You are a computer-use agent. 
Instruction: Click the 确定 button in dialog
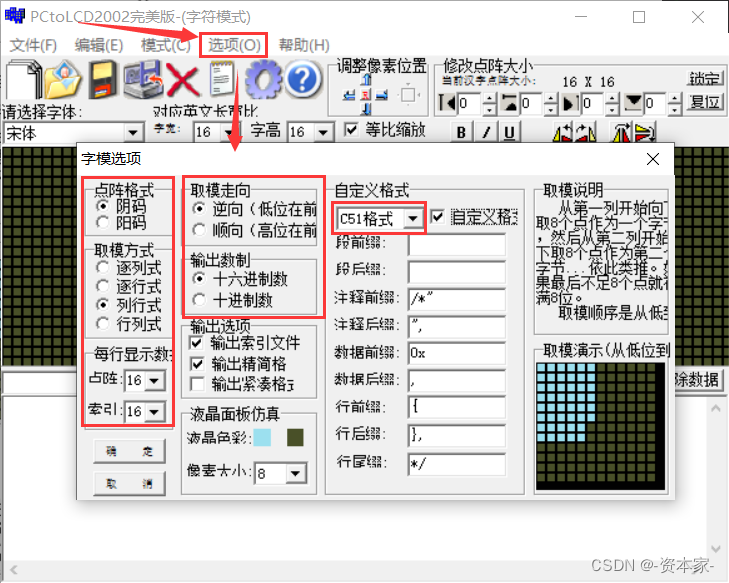click(x=129, y=451)
